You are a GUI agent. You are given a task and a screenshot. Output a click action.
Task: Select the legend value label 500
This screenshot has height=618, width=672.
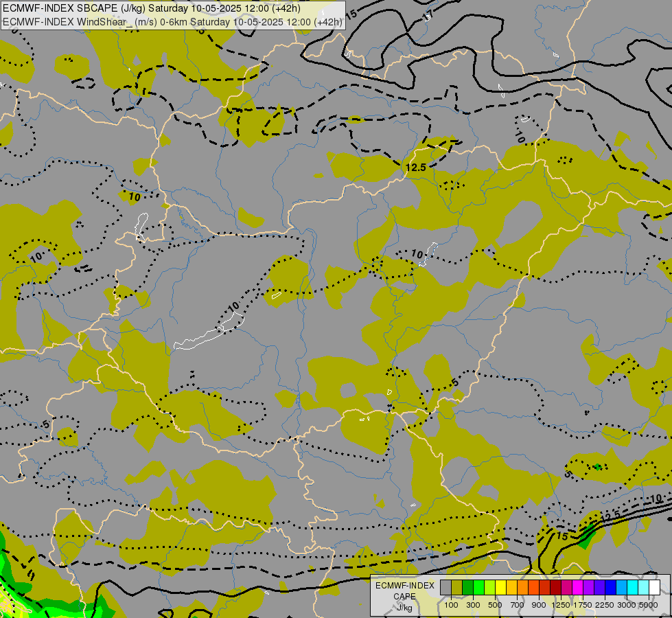point(495,605)
